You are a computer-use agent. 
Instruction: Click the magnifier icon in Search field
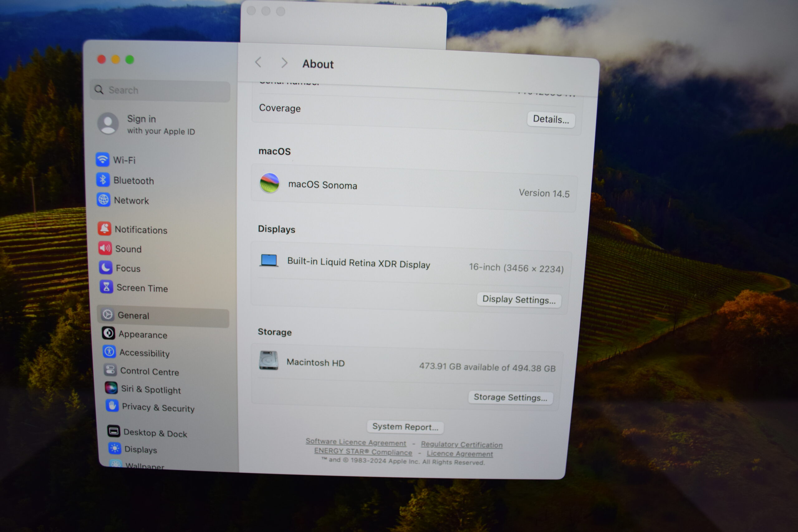tap(99, 90)
